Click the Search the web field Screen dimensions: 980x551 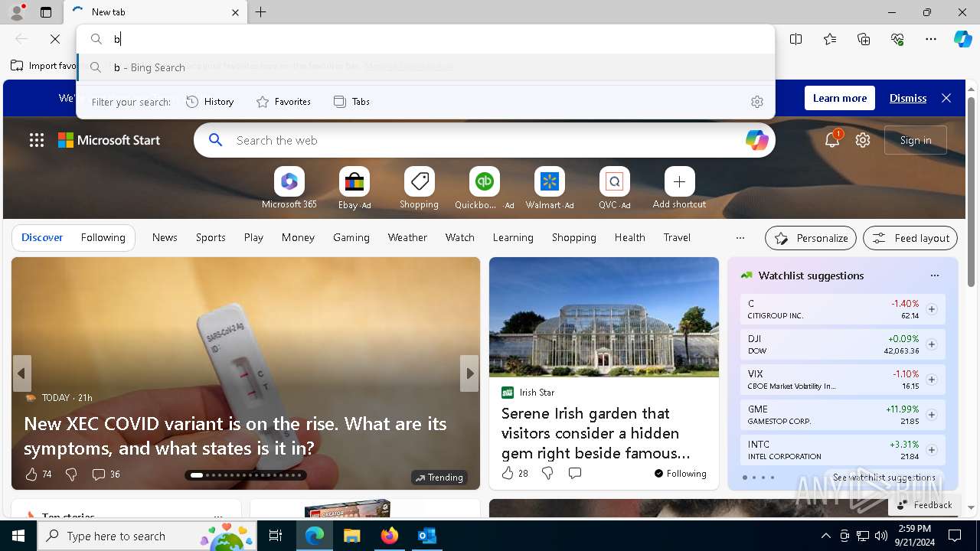tap(484, 140)
